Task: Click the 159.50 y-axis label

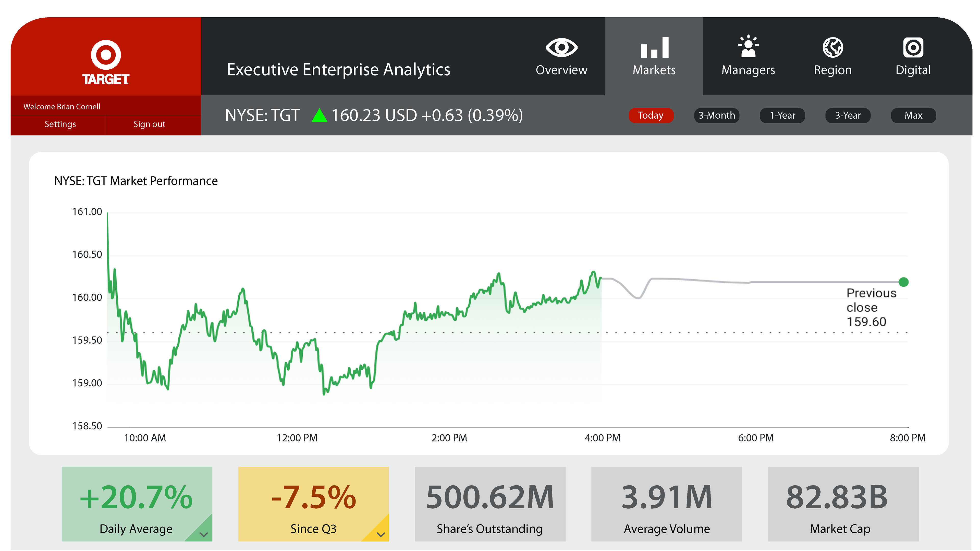Action: [87, 340]
